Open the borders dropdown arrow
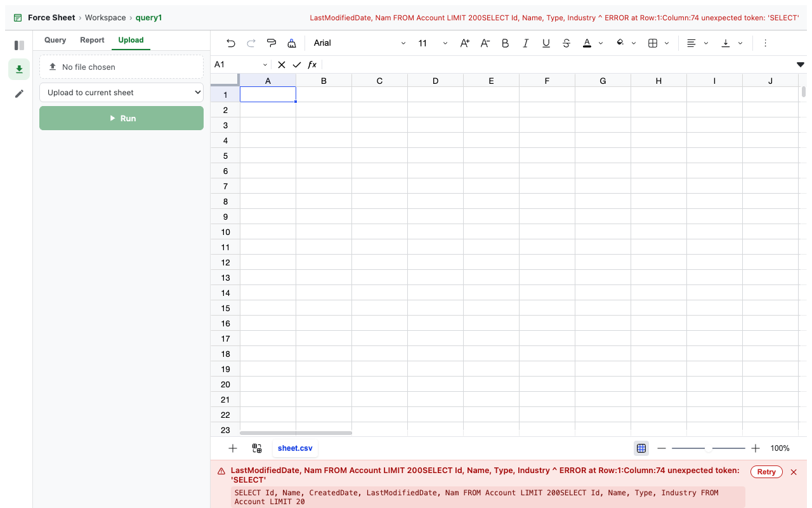The image size is (812, 508). click(x=667, y=43)
